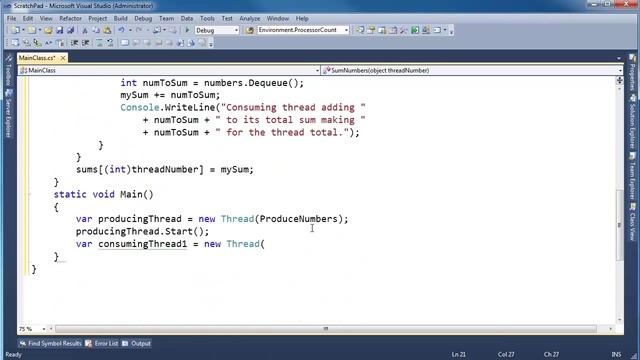The width and height of the screenshot is (640, 360).
Task: Expand the Environment.ProcessorCount find combo box
Action: point(346,30)
